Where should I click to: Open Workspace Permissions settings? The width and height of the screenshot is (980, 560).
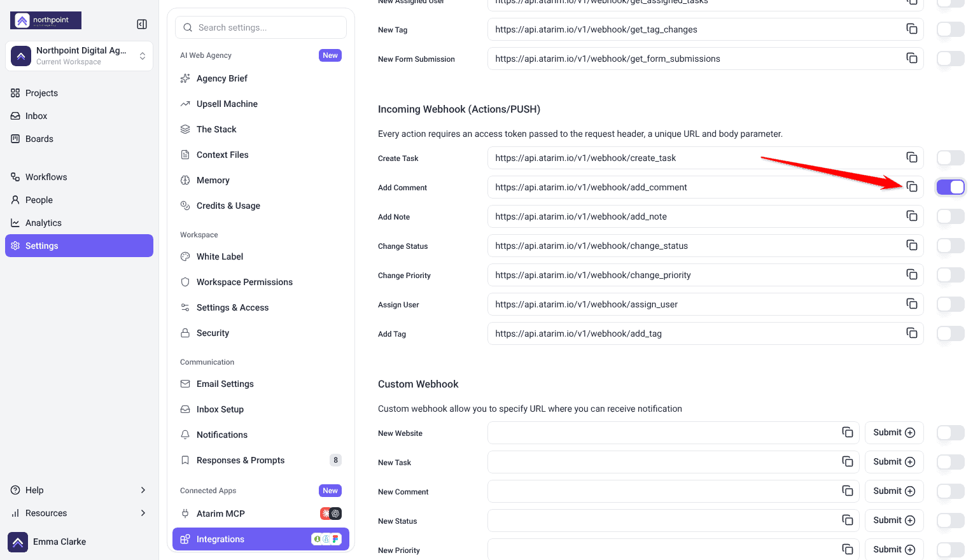click(261, 282)
